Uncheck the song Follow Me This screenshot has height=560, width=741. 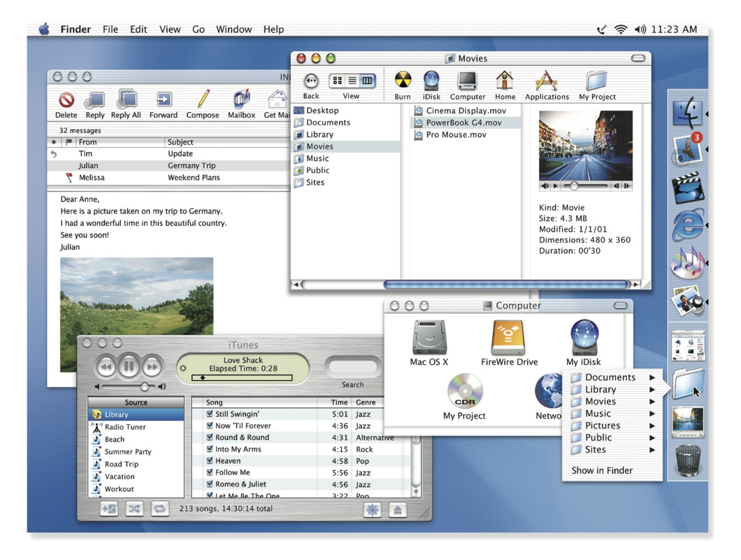[209, 472]
